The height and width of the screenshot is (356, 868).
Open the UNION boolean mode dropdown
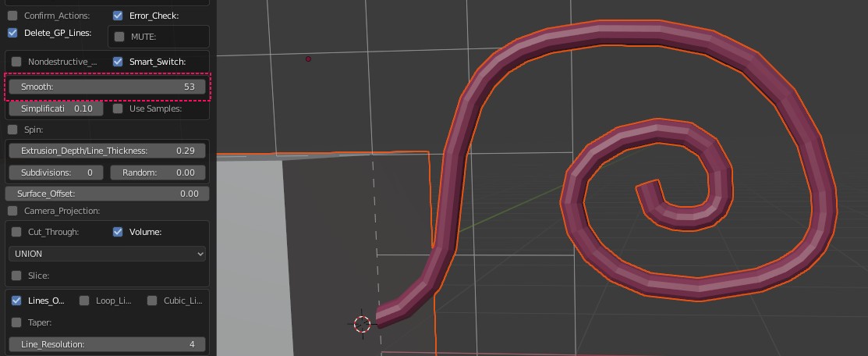[107, 254]
